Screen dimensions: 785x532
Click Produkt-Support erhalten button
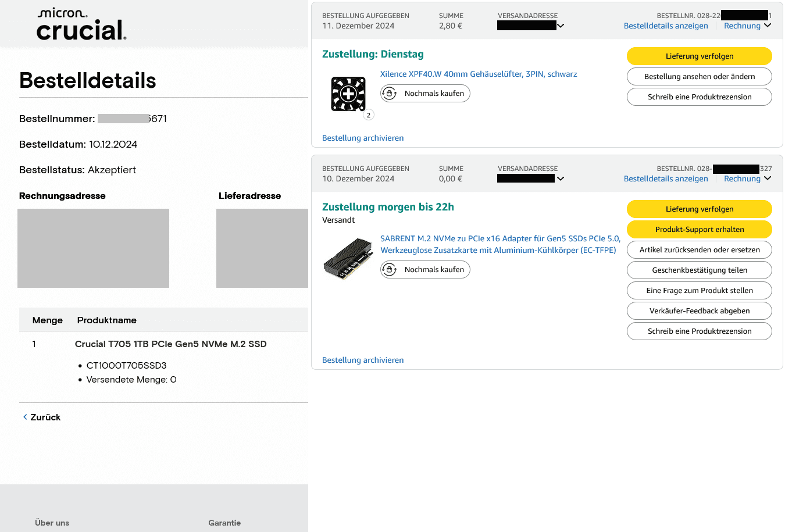coord(699,230)
